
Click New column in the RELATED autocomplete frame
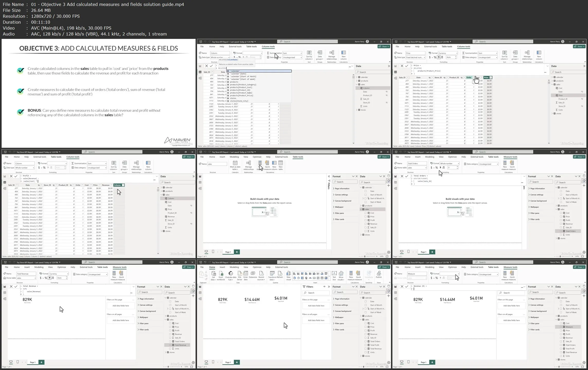343,55
